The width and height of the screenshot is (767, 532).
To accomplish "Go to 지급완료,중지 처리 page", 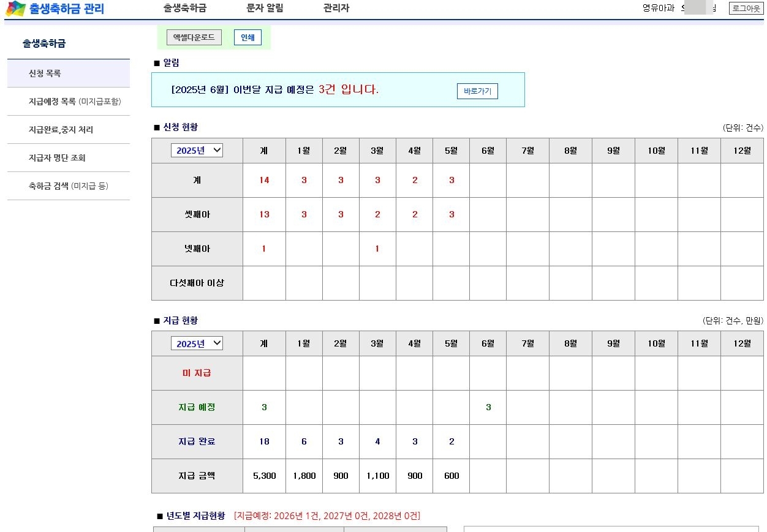I will click(x=61, y=130).
